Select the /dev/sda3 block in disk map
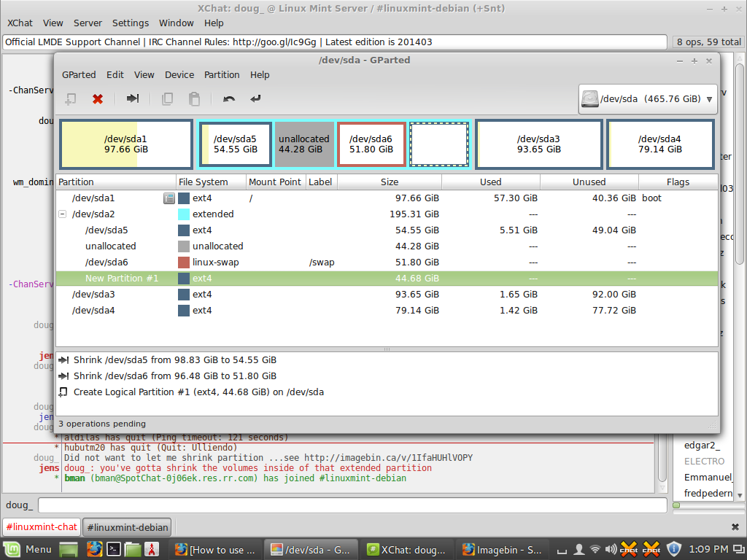Screen dimensions: 747x560 coord(539,144)
